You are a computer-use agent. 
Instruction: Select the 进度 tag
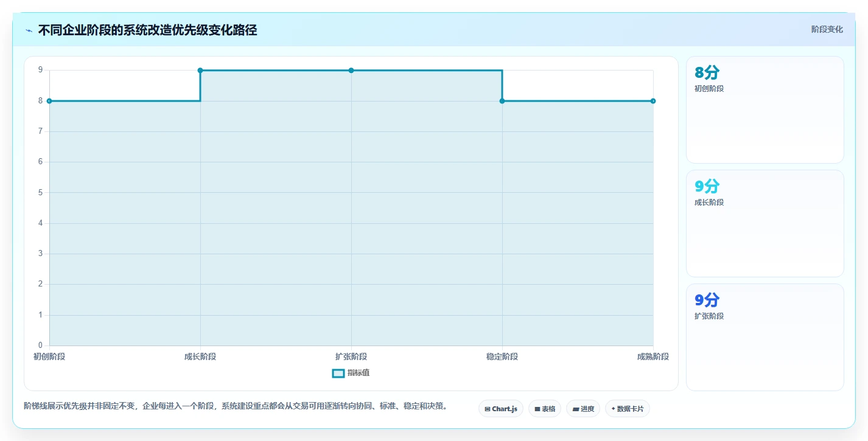[583, 409]
